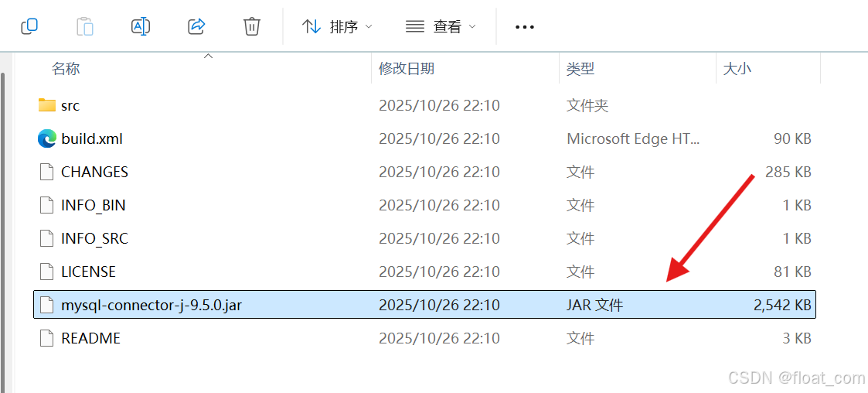Image resolution: width=868 pixels, height=393 pixels.
Task: Click the sort indicator chevron above 名称
Action: point(208,56)
